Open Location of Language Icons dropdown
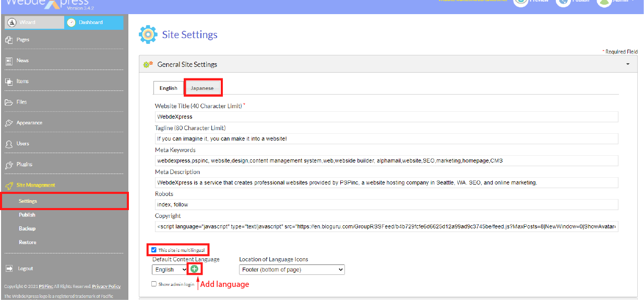644x300 pixels. [x=292, y=270]
